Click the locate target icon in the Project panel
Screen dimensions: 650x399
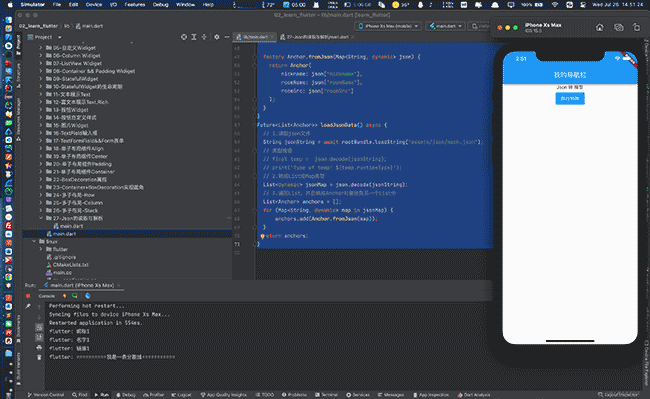pos(184,37)
